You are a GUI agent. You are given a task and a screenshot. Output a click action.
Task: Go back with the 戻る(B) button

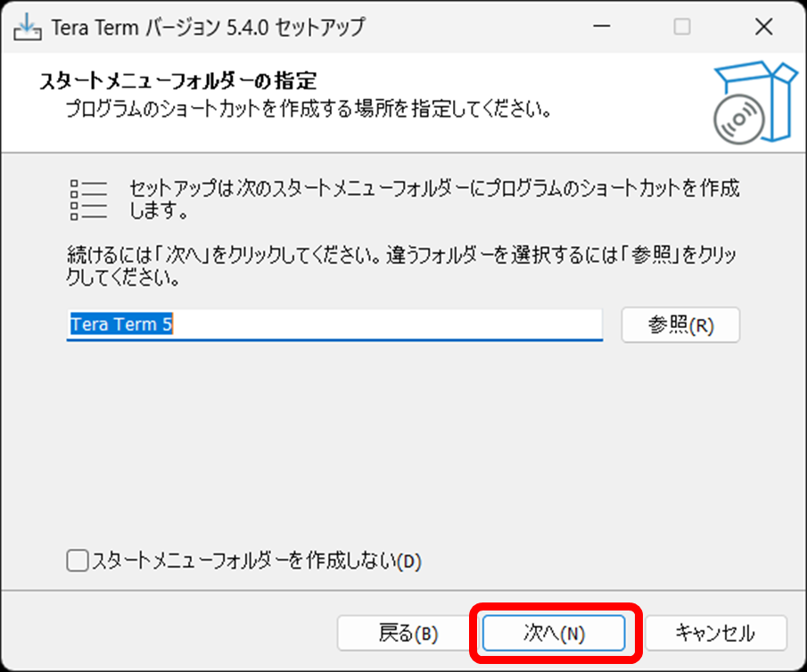point(408,633)
